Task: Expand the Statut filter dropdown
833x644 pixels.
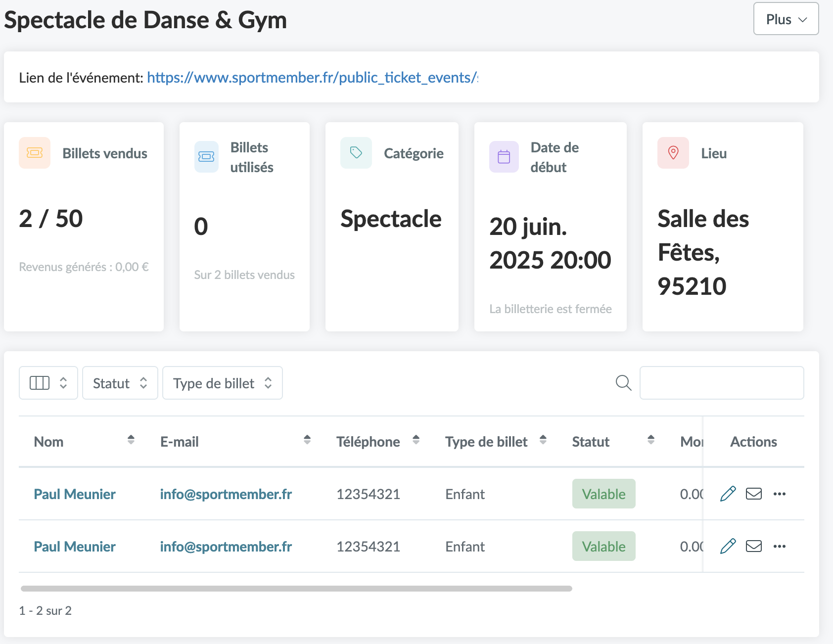Action: pyautogui.click(x=120, y=383)
